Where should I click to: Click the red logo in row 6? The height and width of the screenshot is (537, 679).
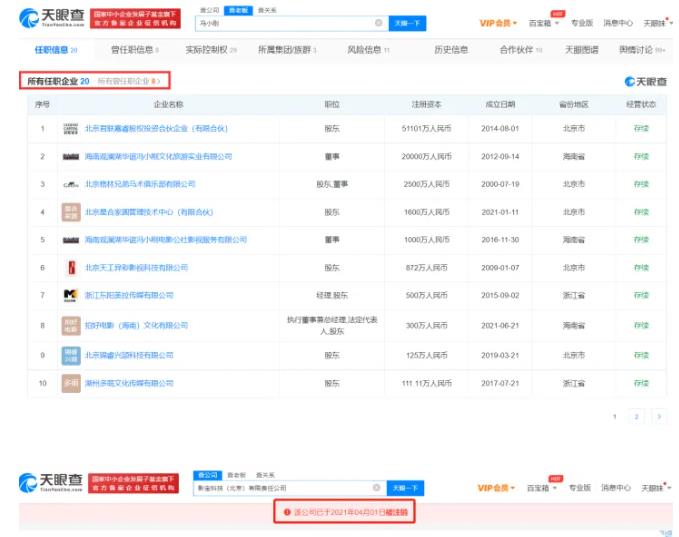click(72, 268)
